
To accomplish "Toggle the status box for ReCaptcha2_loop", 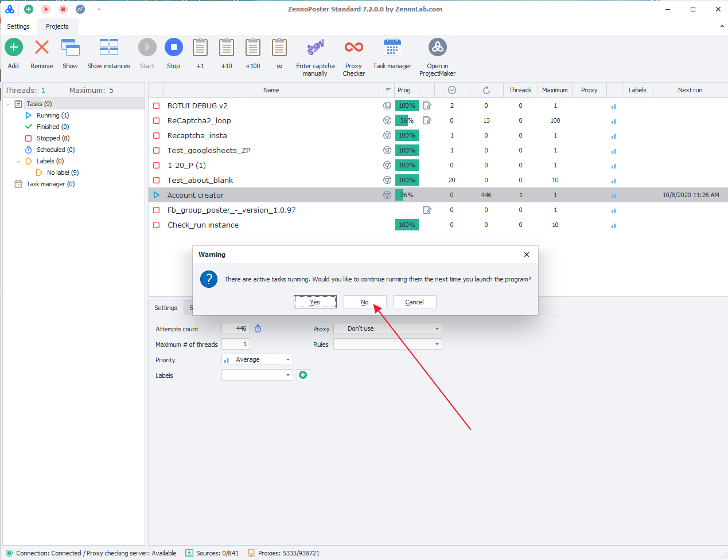I will (156, 121).
